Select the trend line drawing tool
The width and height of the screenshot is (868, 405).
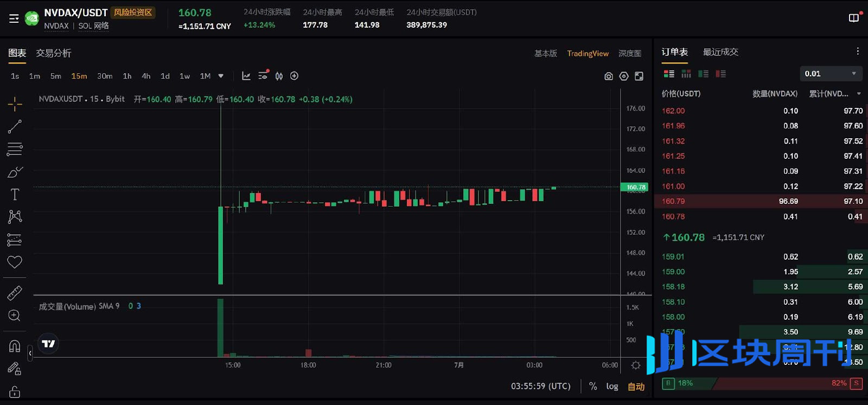pyautogui.click(x=15, y=126)
